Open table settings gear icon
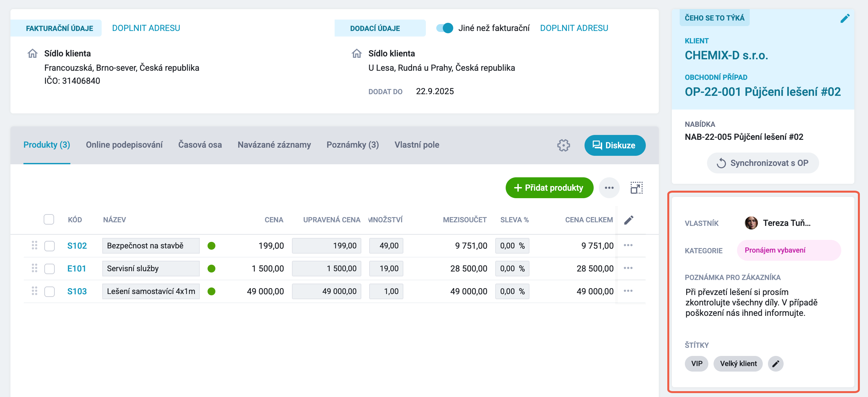The image size is (868, 397). pos(563,145)
